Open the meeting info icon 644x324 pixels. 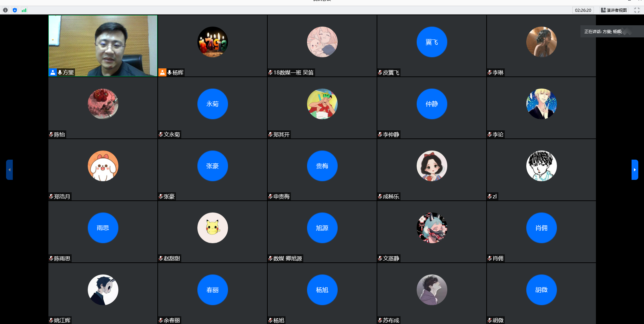pos(5,10)
